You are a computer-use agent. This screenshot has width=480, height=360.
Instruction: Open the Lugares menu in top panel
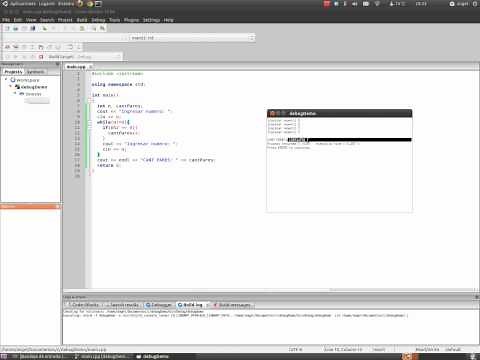pyautogui.click(x=47, y=4)
